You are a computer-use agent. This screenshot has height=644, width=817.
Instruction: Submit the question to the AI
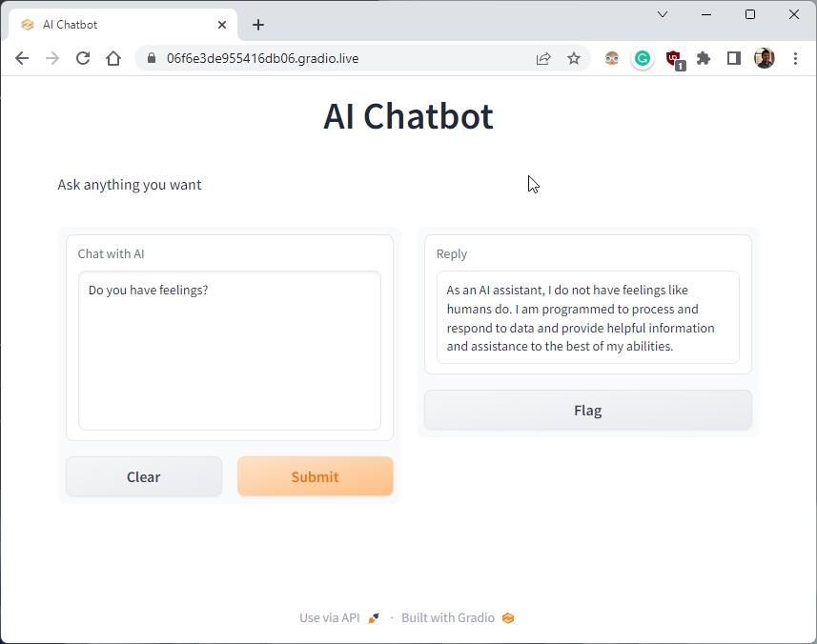pos(315,476)
